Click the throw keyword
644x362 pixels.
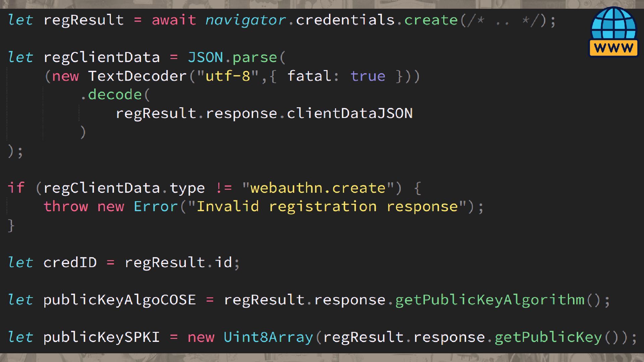pos(66,206)
